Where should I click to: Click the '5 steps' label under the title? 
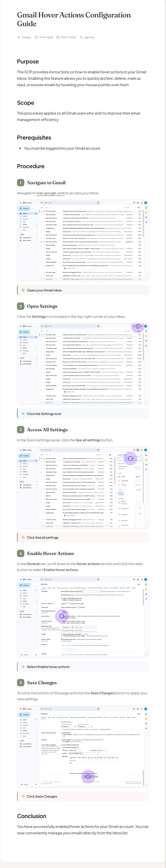26,37
